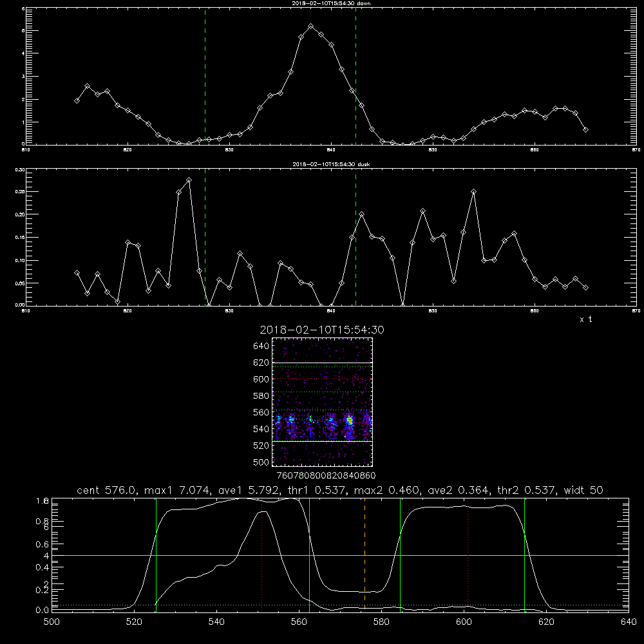Select the "thr2 0.537" readout text
Image resolution: width=644 pixels, height=644 pixels.
(528, 490)
